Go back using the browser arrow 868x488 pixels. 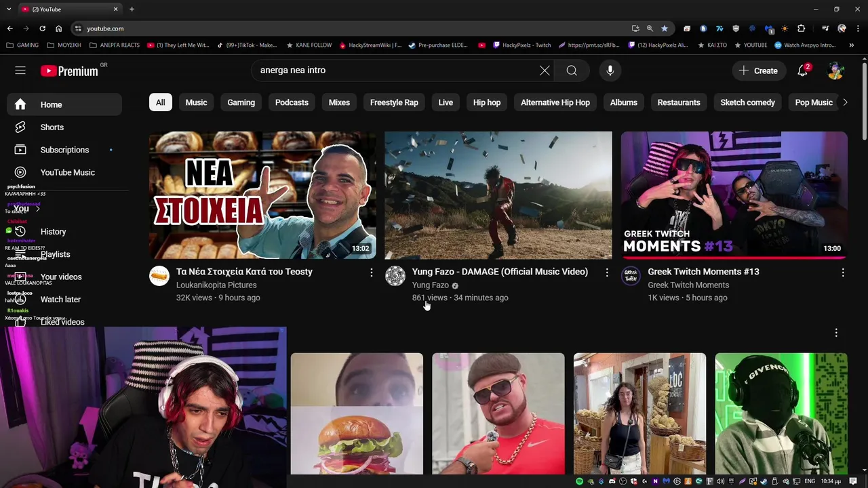click(x=9, y=28)
